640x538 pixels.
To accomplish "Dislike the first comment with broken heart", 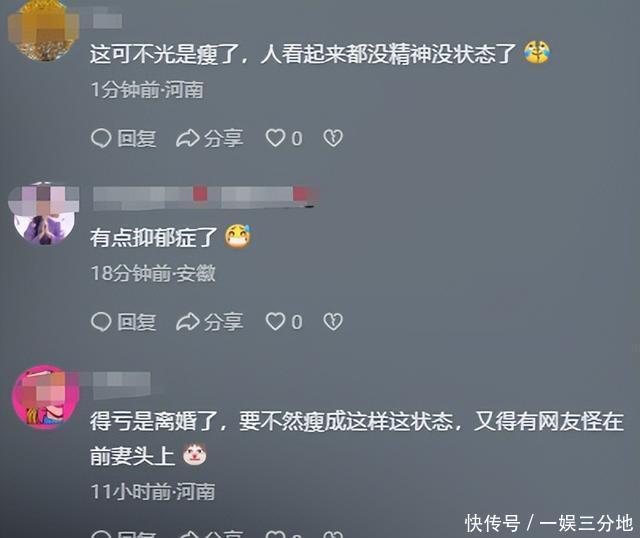I will [333, 138].
